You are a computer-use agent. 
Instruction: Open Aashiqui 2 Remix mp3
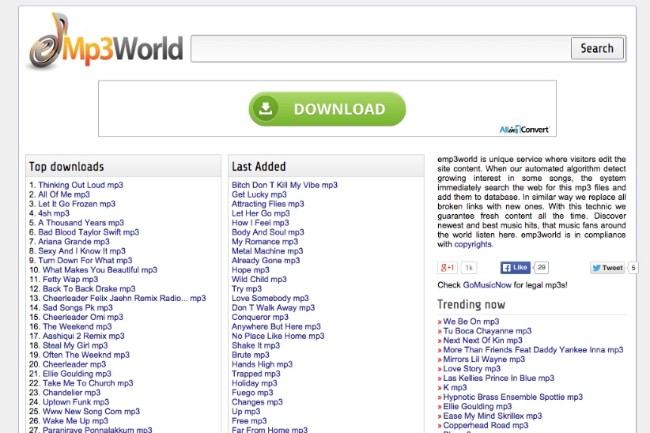point(83,336)
